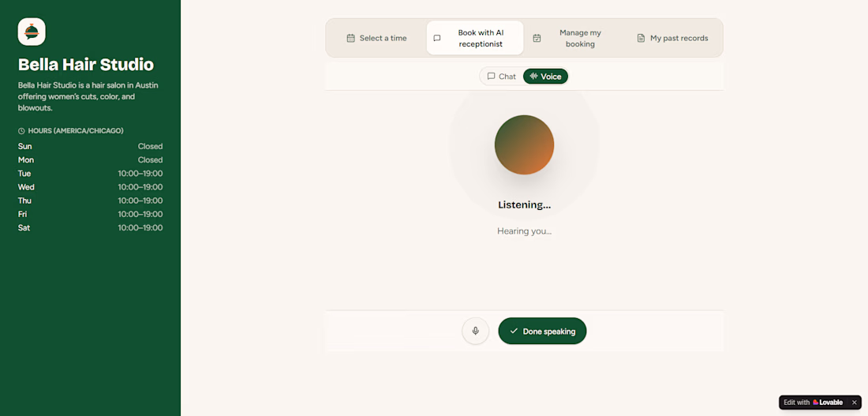Click the Bella Hair Studio logo icon
Image resolution: width=868 pixels, height=416 pixels.
pos(32,32)
